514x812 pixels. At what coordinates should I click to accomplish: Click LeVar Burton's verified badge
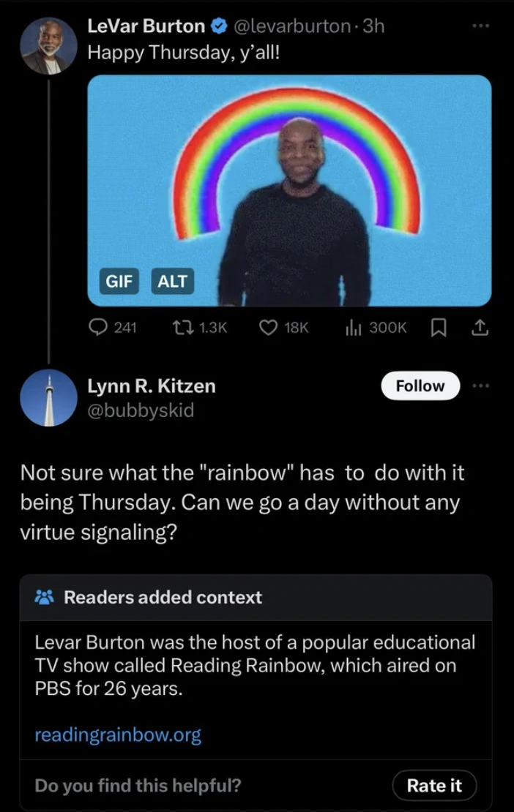(x=218, y=26)
